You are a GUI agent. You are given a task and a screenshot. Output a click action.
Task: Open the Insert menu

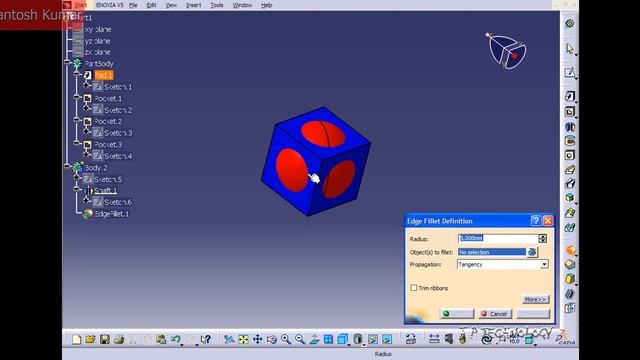(193, 5)
